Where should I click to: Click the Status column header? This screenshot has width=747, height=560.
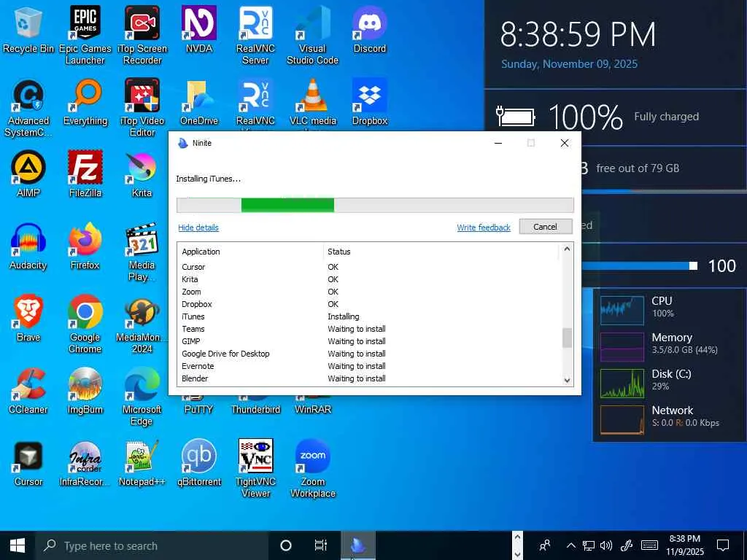click(441, 252)
